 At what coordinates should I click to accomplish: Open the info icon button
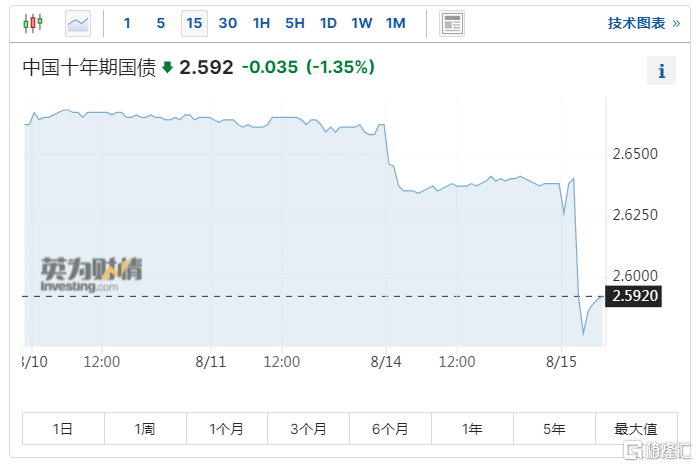(661, 70)
